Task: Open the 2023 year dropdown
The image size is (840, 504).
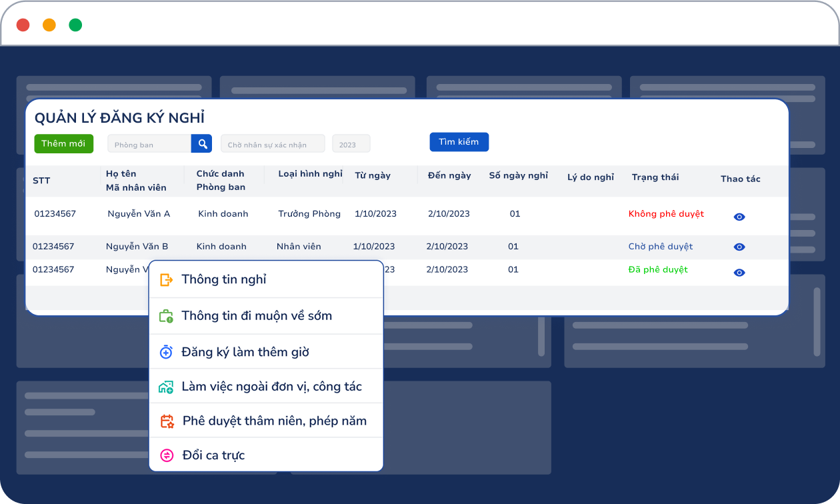Action: point(351,144)
